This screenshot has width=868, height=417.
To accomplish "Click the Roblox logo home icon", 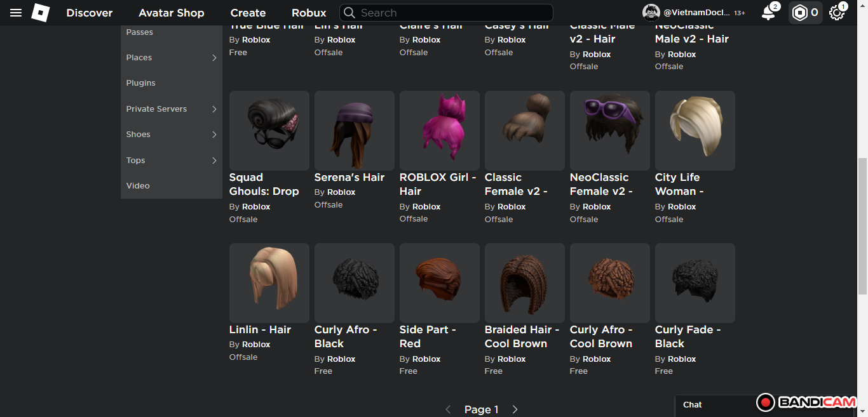I will coord(41,13).
